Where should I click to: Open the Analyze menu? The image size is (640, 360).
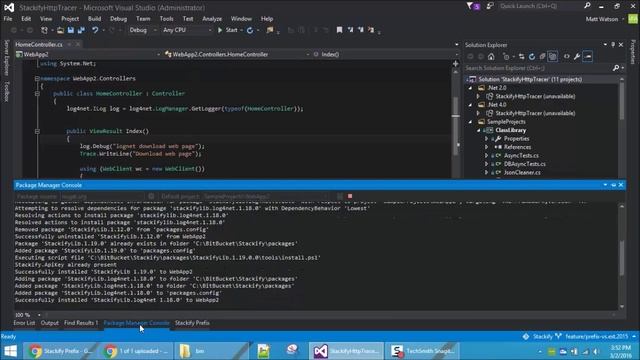pyautogui.click(x=212, y=19)
